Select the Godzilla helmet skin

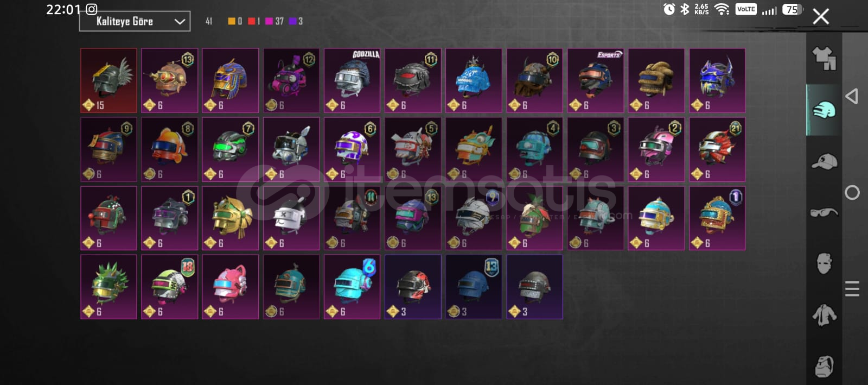tap(352, 80)
